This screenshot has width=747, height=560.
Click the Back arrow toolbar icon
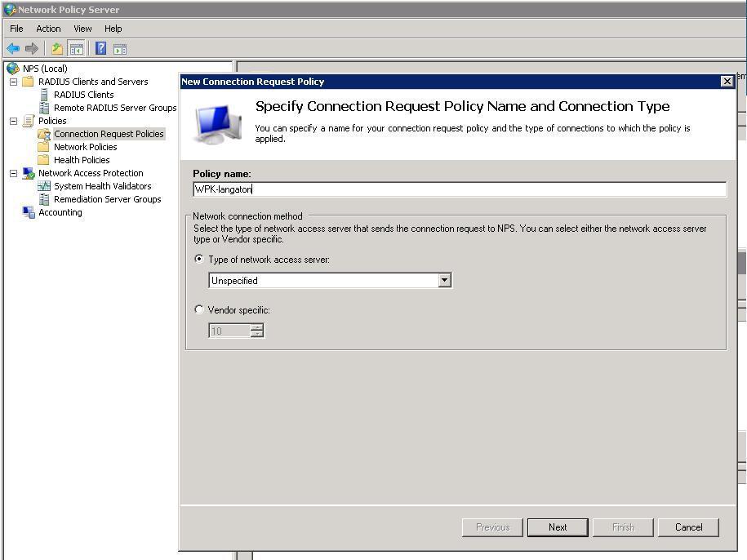pyautogui.click(x=13, y=48)
